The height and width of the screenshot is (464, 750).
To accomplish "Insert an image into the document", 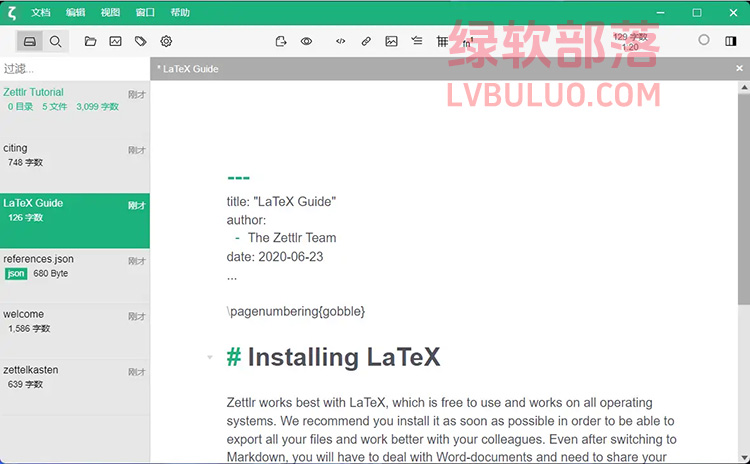I will tap(391, 41).
